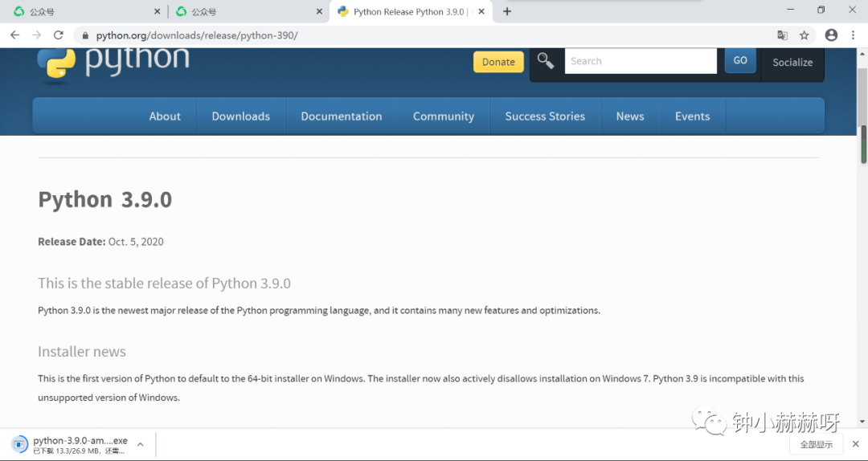Click the address bar URL python.org/downloads
868x461 pixels.
(x=197, y=35)
